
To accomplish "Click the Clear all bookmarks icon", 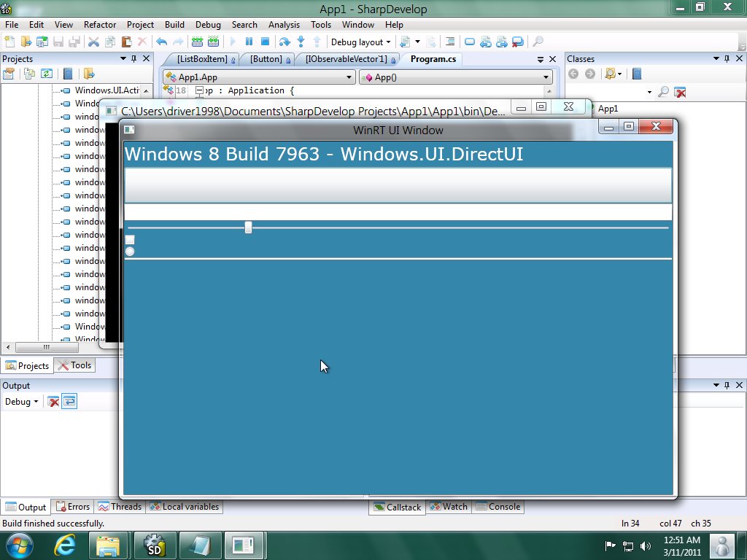I will [x=518, y=42].
